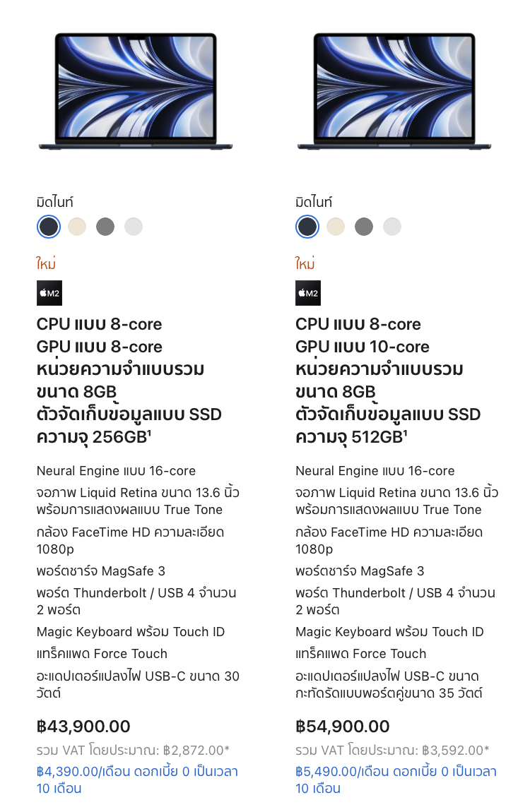
Task: Select Midnight color swatch on left MacBook
Action: 49,227
